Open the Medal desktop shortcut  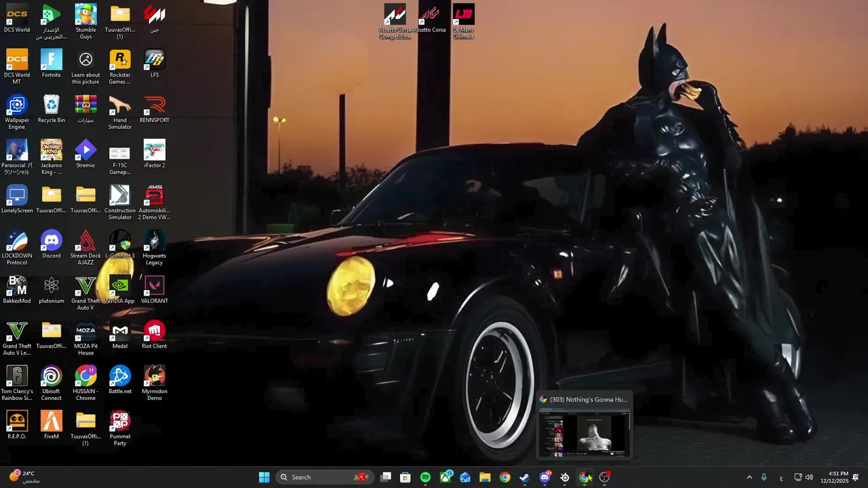pyautogui.click(x=120, y=335)
